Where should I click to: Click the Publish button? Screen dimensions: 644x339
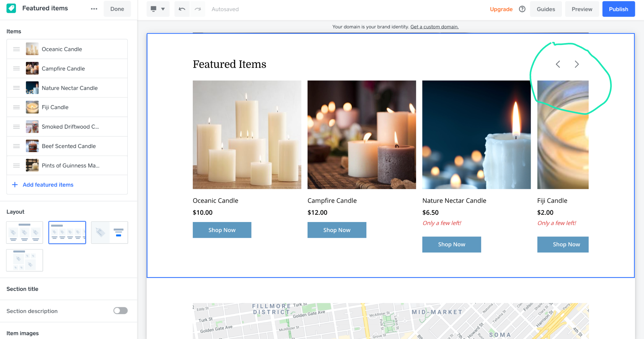pos(618,9)
